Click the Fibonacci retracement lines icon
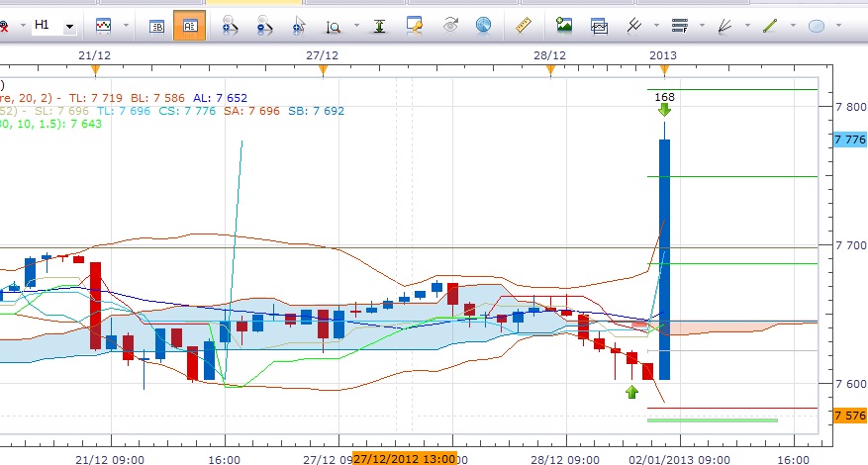The width and height of the screenshot is (868, 465). coord(680,26)
